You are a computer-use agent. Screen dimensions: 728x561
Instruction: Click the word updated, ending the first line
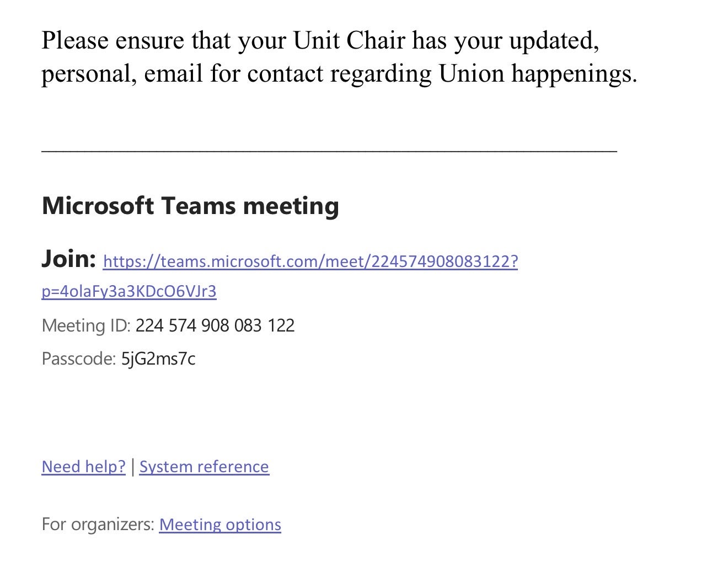point(554,41)
